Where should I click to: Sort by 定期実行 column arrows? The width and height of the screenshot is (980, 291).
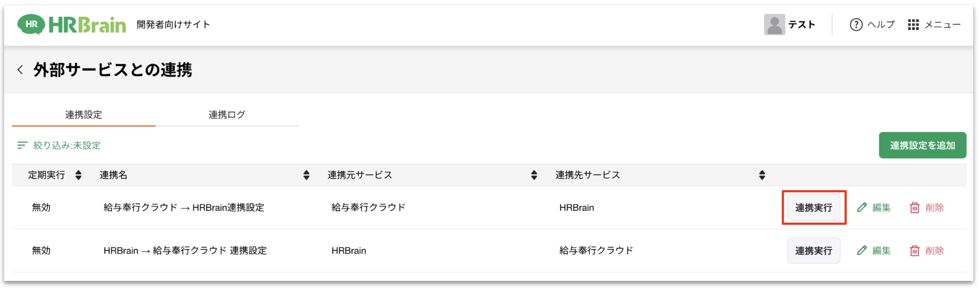click(x=78, y=175)
